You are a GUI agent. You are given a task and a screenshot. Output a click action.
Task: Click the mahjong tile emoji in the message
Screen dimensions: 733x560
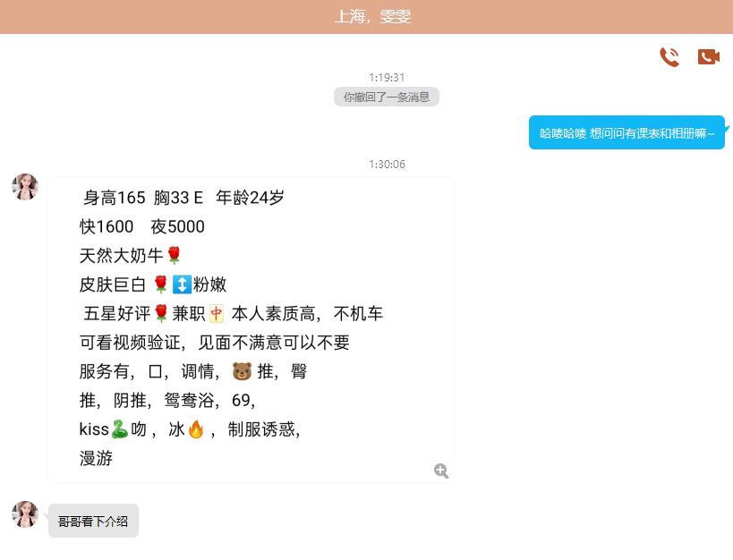pyautogui.click(x=217, y=314)
